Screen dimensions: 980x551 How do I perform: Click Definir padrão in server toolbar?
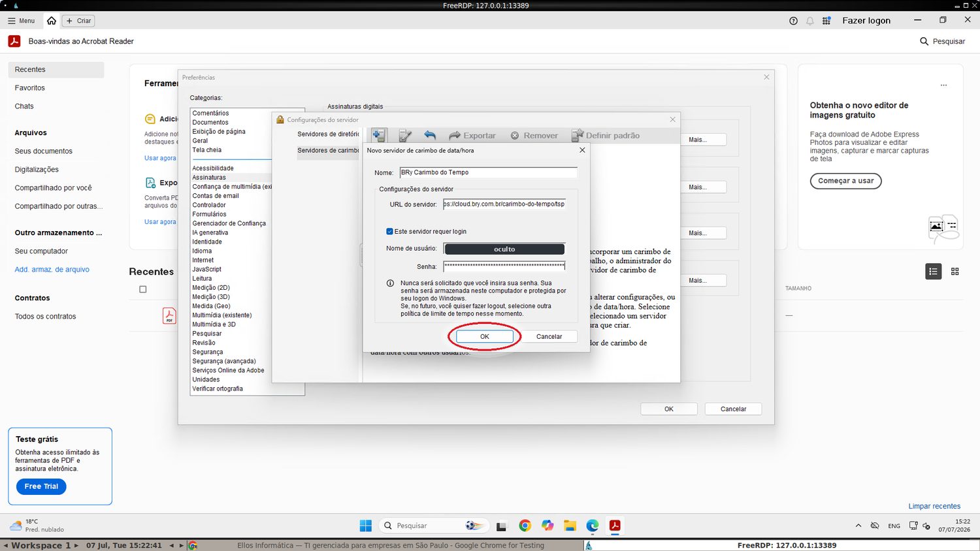point(606,135)
